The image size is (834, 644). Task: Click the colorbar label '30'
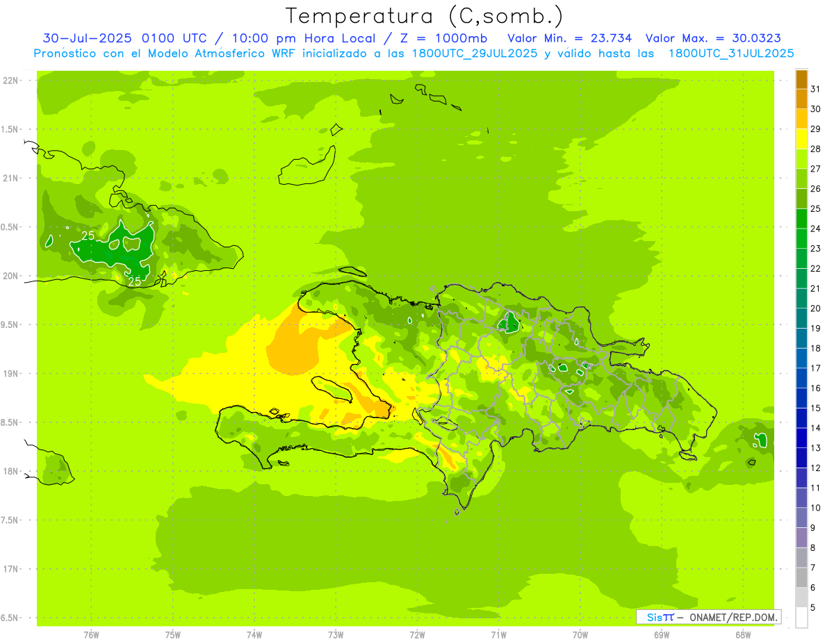coord(815,109)
